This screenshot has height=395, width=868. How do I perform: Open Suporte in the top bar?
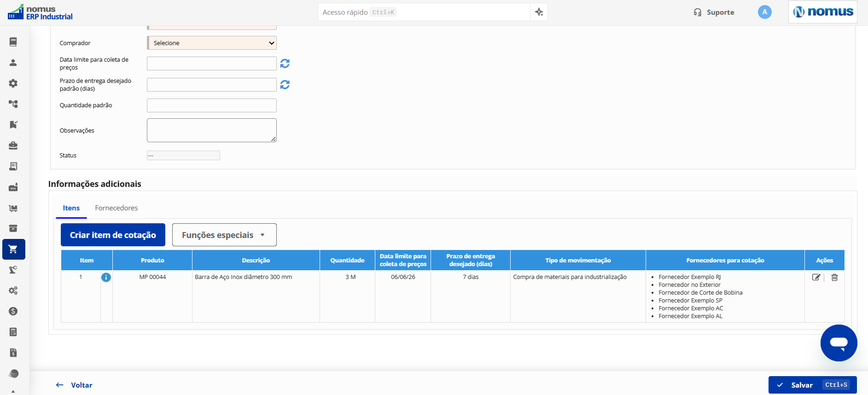(714, 12)
